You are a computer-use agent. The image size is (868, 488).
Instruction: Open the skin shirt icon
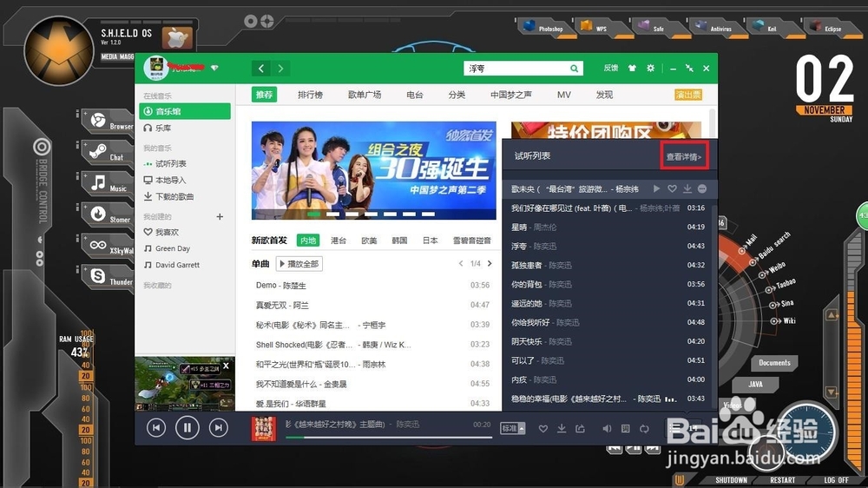632,68
